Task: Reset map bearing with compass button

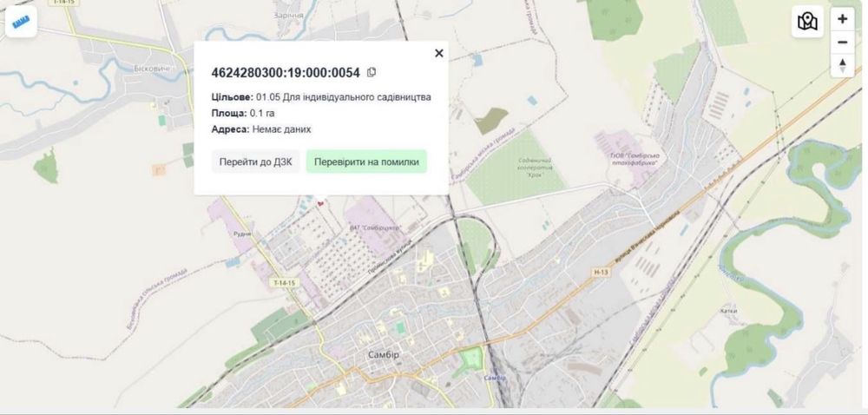Action: [x=842, y=65]
